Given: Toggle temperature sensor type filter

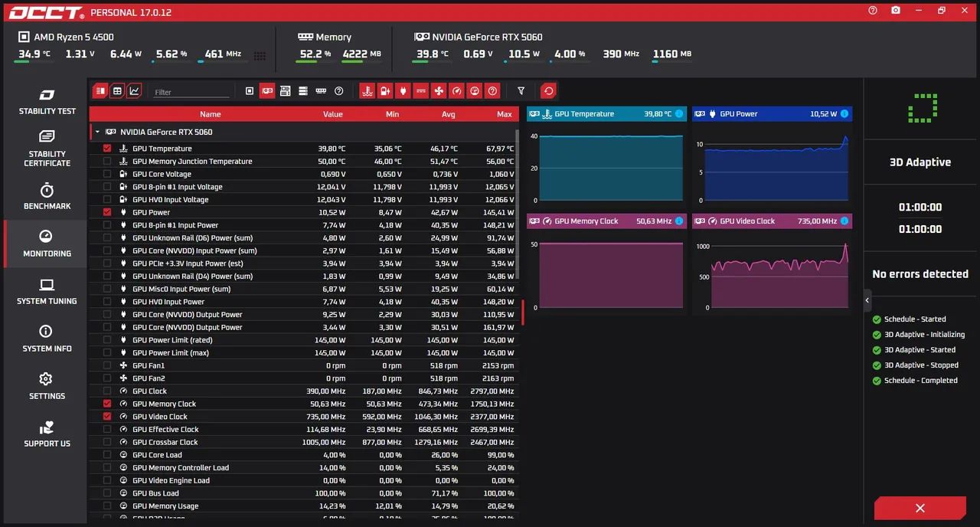Looking at the screenshot, I should [367, 91].
